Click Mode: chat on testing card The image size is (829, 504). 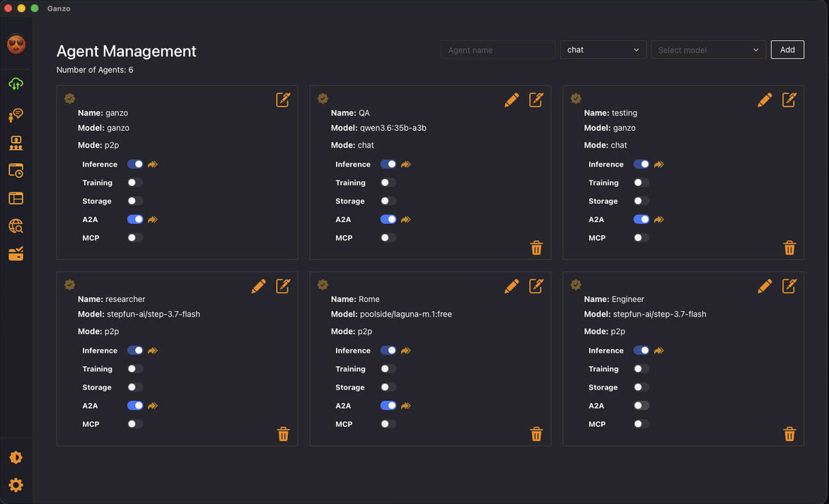605,145
